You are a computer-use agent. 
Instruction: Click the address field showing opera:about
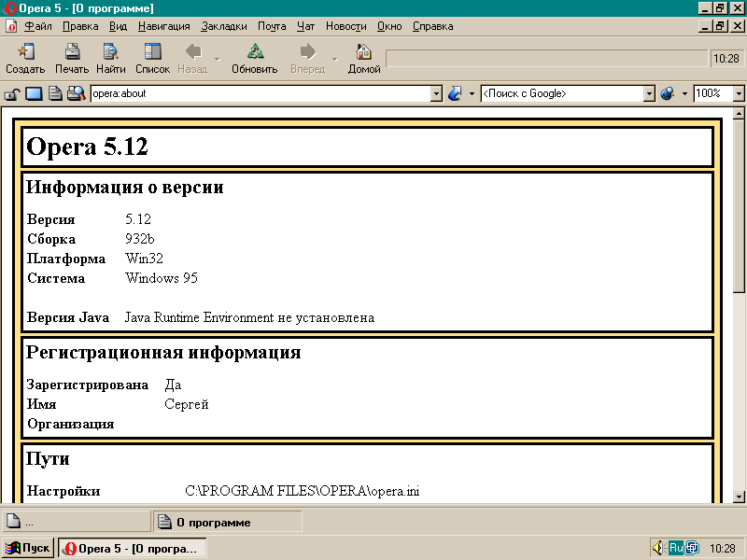pos(261,94)
